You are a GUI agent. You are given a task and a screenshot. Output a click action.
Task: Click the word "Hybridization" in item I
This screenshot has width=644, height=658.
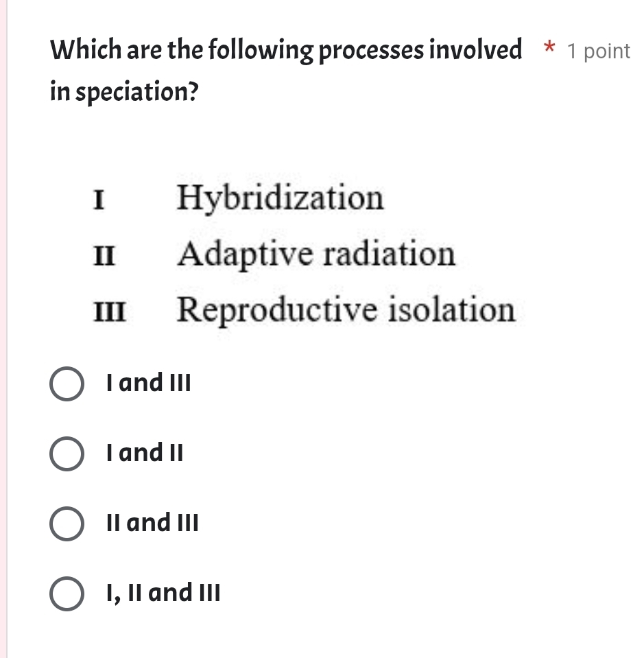tap(281, 198)
